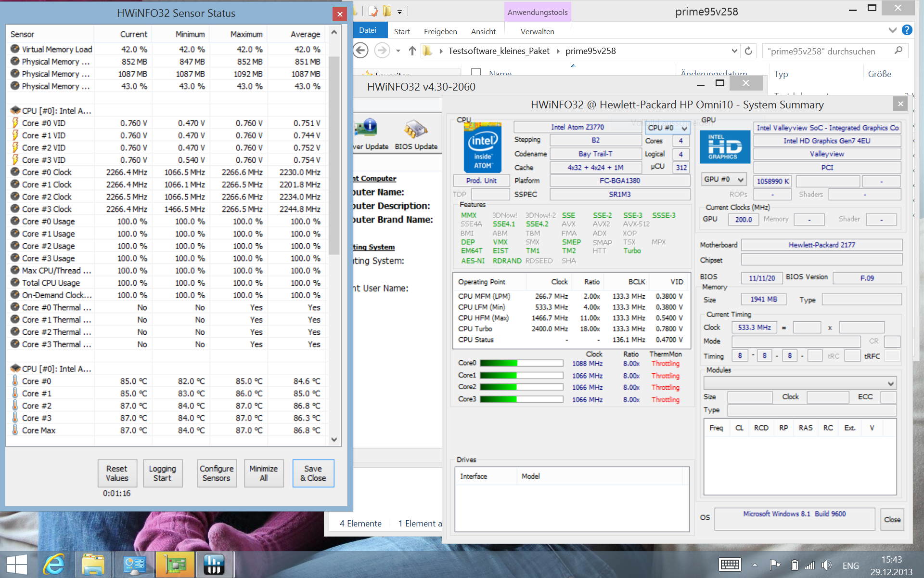
Task: Click the Reset Values button
Action: [117, 473]
